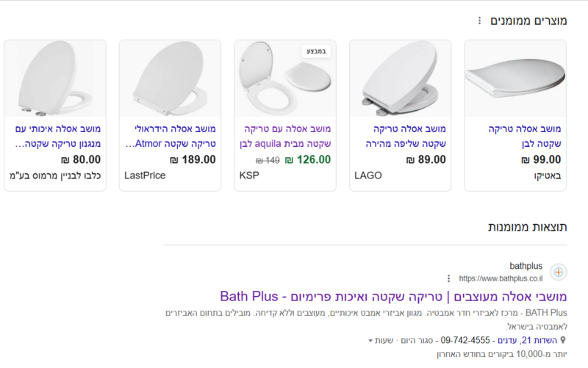The height and width of the screenshot is (368, 588).
Task: Open three-dot menu beside bathplus URL
Action: tap(448, 278)
